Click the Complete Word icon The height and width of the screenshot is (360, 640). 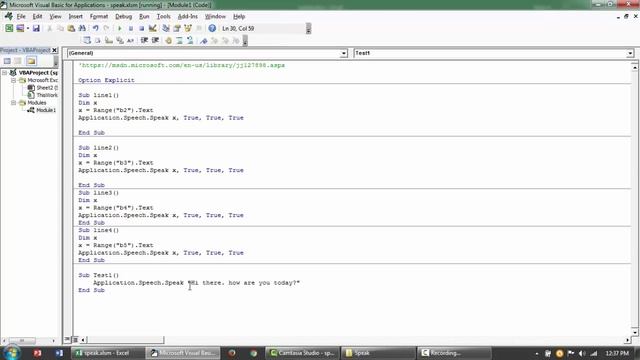[130, 40]
